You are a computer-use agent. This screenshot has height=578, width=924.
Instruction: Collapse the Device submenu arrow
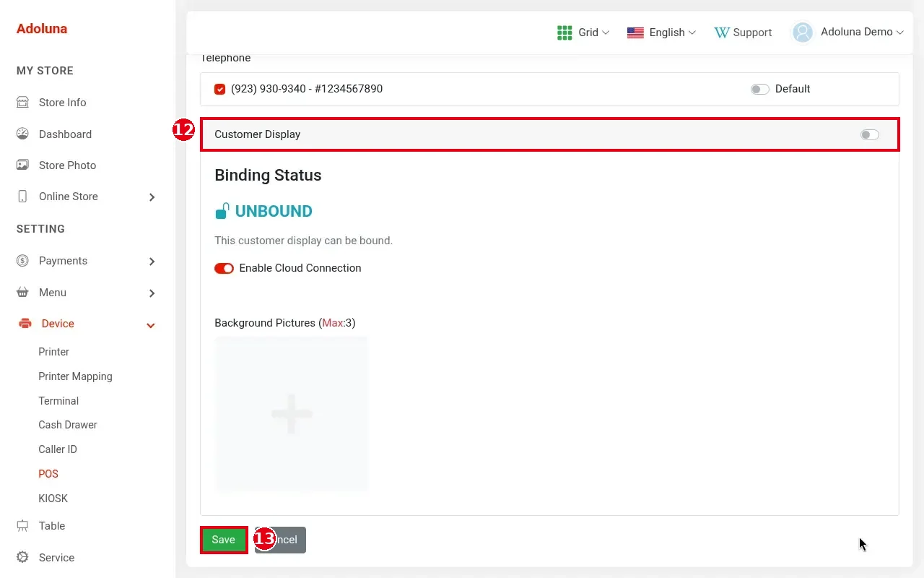pyautogui.click(x=151, y=326)
